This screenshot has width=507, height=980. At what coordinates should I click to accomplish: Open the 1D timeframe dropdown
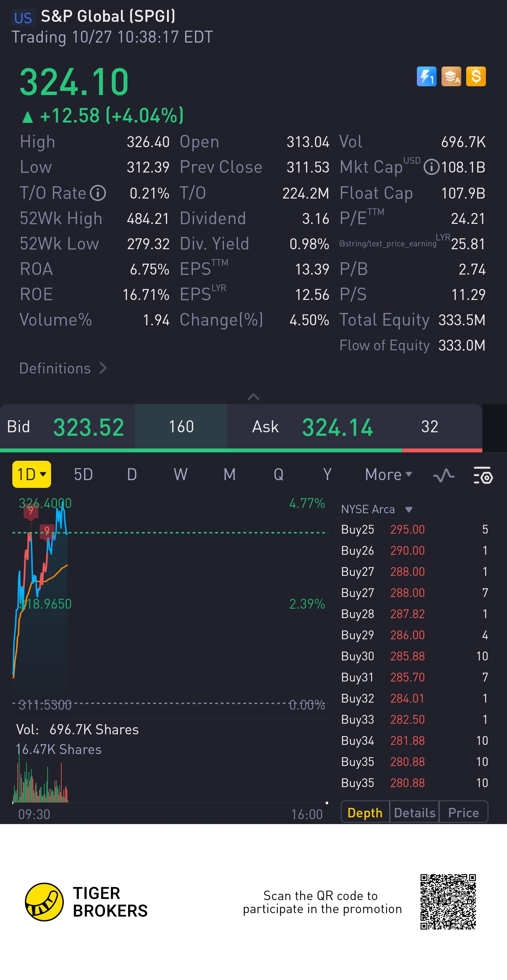tap(32, 475)
